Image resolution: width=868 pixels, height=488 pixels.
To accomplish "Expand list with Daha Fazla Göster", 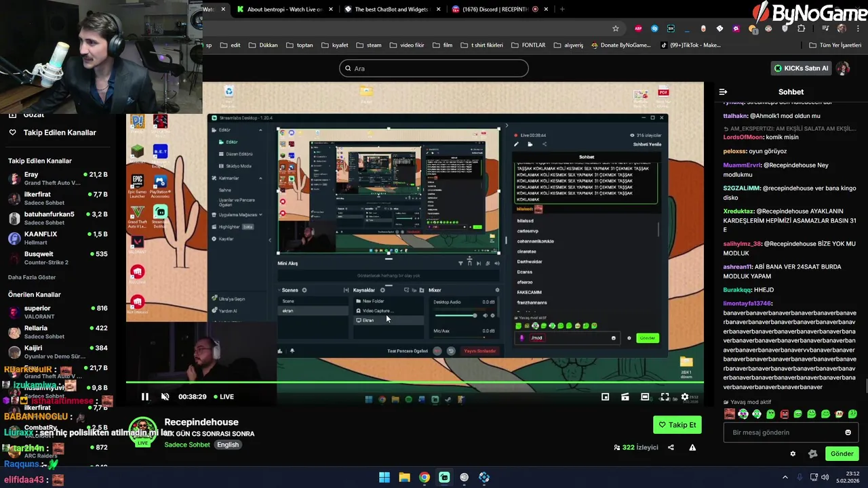I will 32,277.
